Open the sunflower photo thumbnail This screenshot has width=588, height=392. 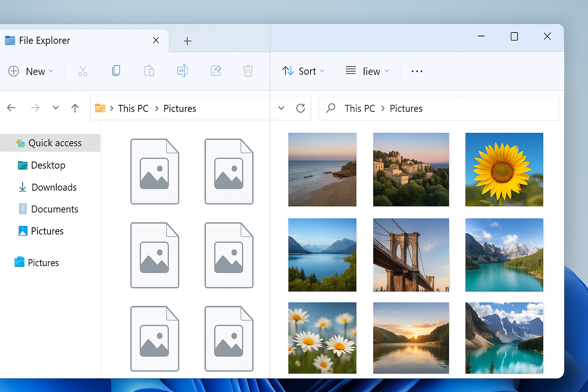[x=504, y=170]
